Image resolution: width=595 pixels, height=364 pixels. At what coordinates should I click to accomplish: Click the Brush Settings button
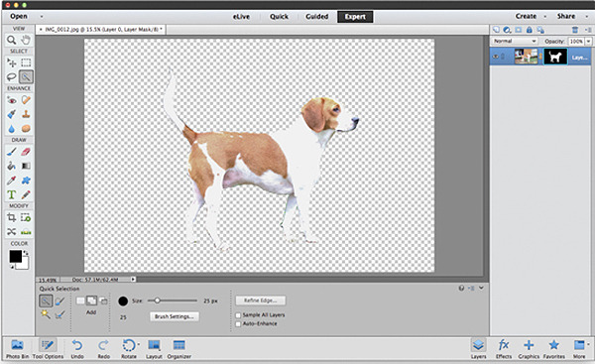175,316
